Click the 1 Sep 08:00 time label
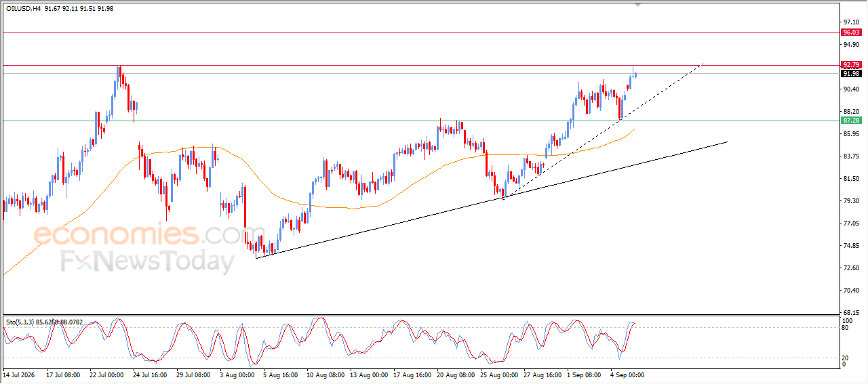Viewport: 868px width, 384px height. [584, 375]
